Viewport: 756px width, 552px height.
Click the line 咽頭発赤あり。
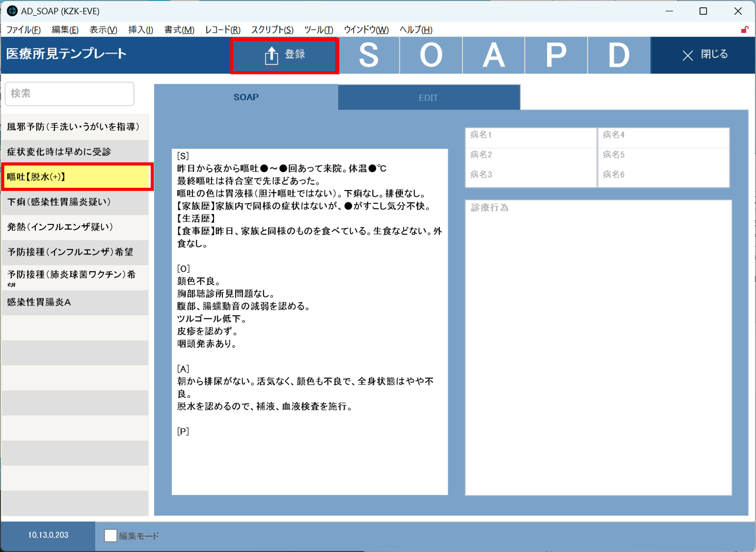tap(207, 344)
